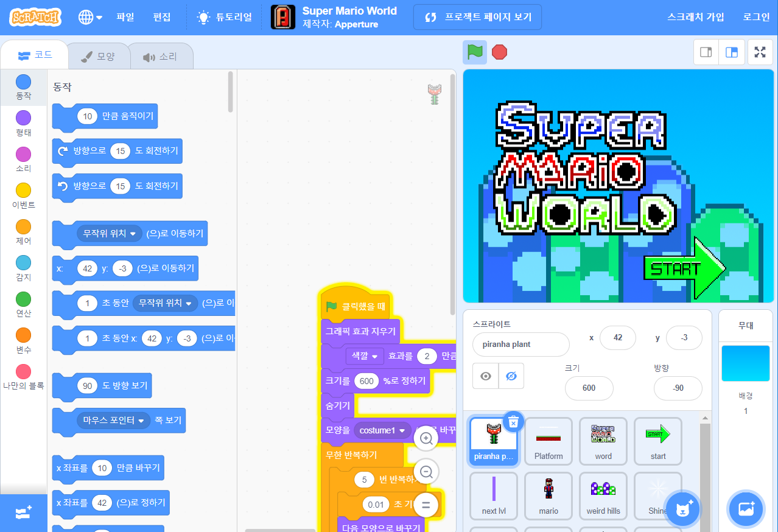Click the Scratch logo

35,17
